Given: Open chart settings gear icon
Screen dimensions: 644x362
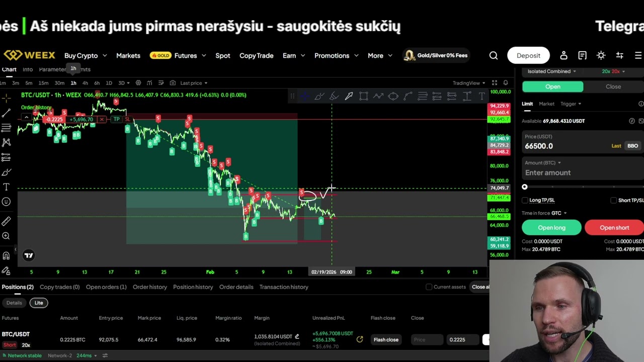Looking at the screenshot, I should [x=138, y=83].
